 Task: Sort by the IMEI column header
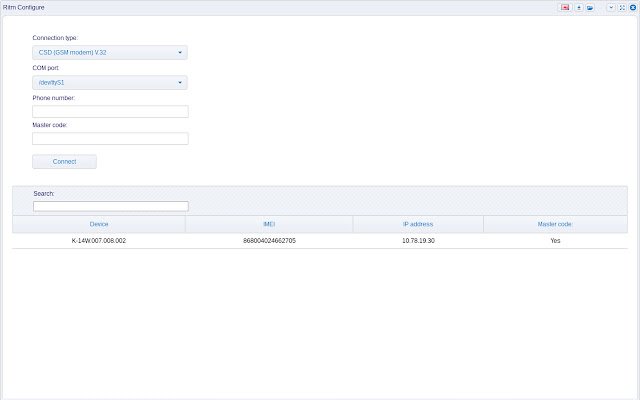click(x=269, y=224)
